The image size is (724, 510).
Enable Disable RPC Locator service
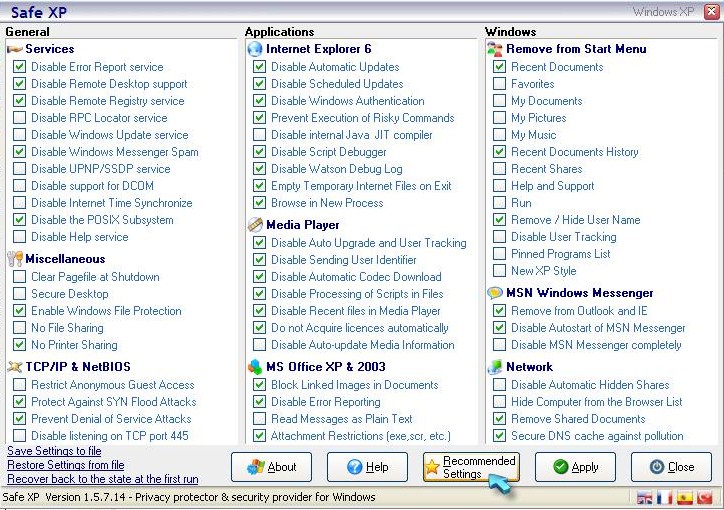pyautogui.click(x=19, y=118)
